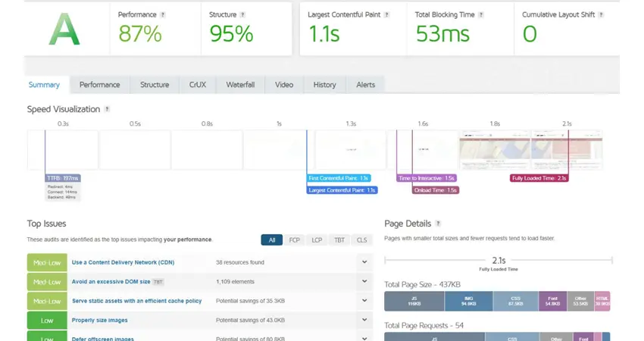Open the History tab

click(x=324, y=85)
